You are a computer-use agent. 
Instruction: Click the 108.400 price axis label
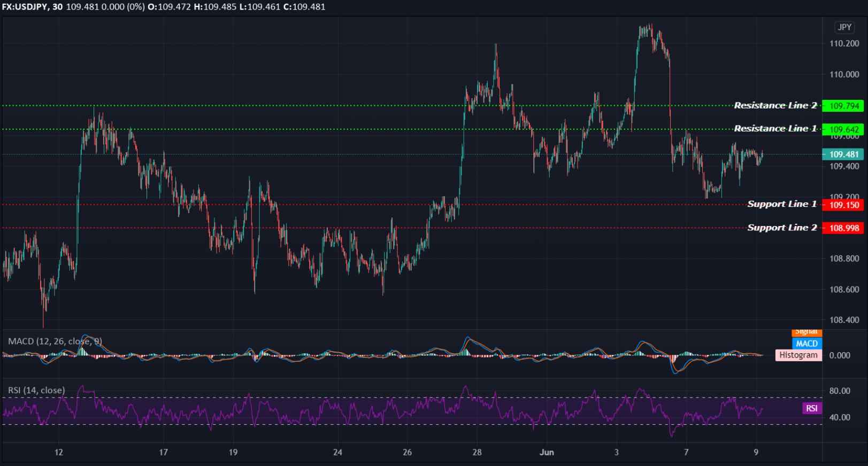point(844,320)
